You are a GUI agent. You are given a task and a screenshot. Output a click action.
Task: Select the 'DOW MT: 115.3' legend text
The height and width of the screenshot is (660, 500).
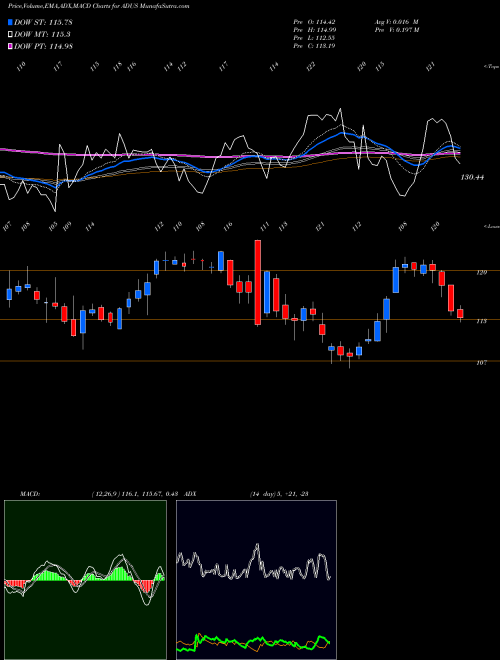point(42,35)
